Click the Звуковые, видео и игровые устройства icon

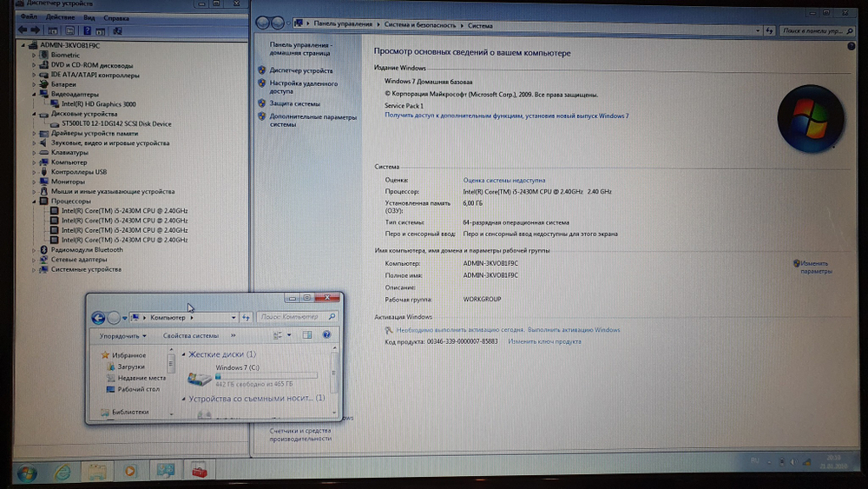point(43,143)
